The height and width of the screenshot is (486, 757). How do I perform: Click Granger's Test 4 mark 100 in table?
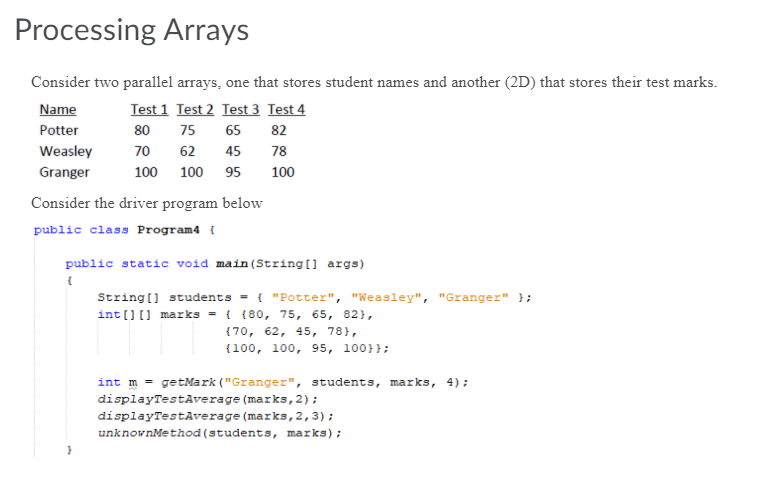(x=283, y=172)
